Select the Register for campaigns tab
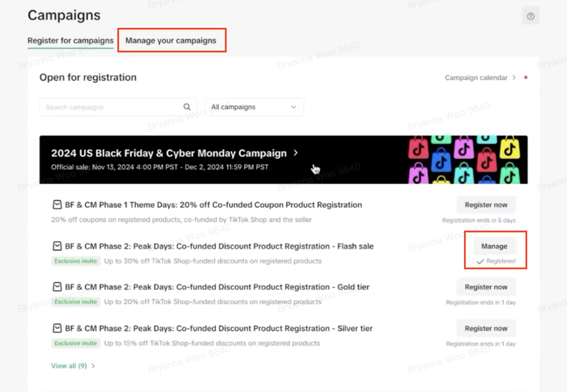Screen dimensions: 567x392 [70, 40]
